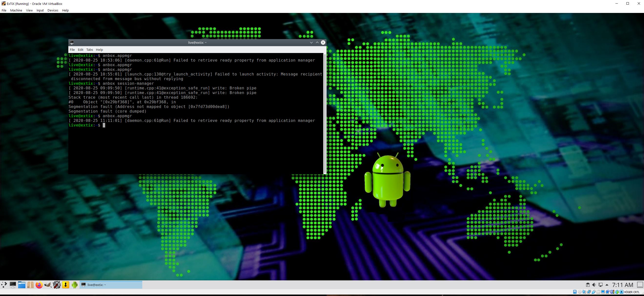Open VirtualBox Machine menu
644x296 pixels.
tap(16, 10)
